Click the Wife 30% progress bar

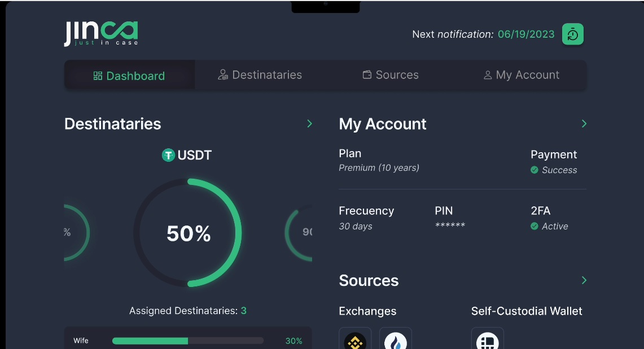(x=187, y=341)
